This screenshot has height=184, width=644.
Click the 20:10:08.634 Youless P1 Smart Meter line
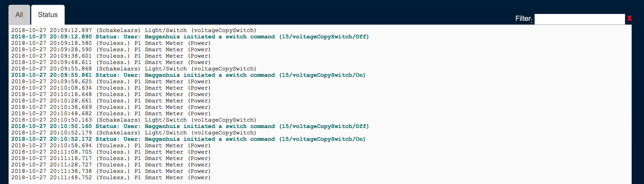[x=111, y=88]
